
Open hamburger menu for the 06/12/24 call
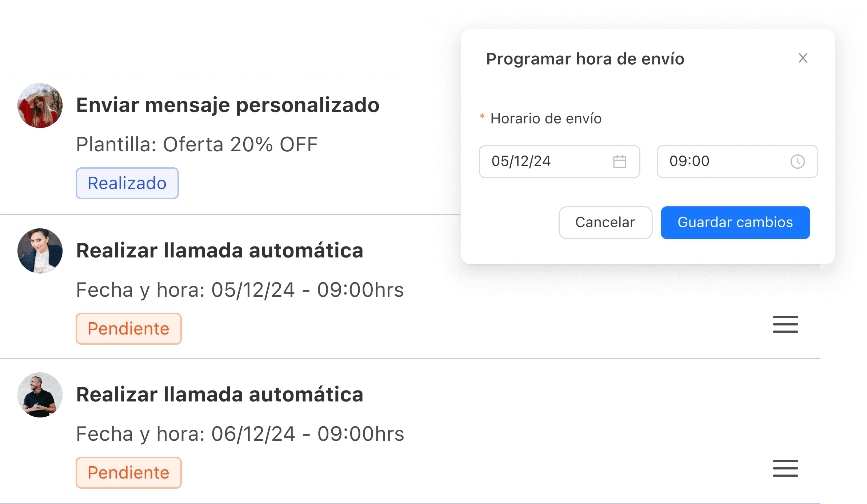click(785, 468)
